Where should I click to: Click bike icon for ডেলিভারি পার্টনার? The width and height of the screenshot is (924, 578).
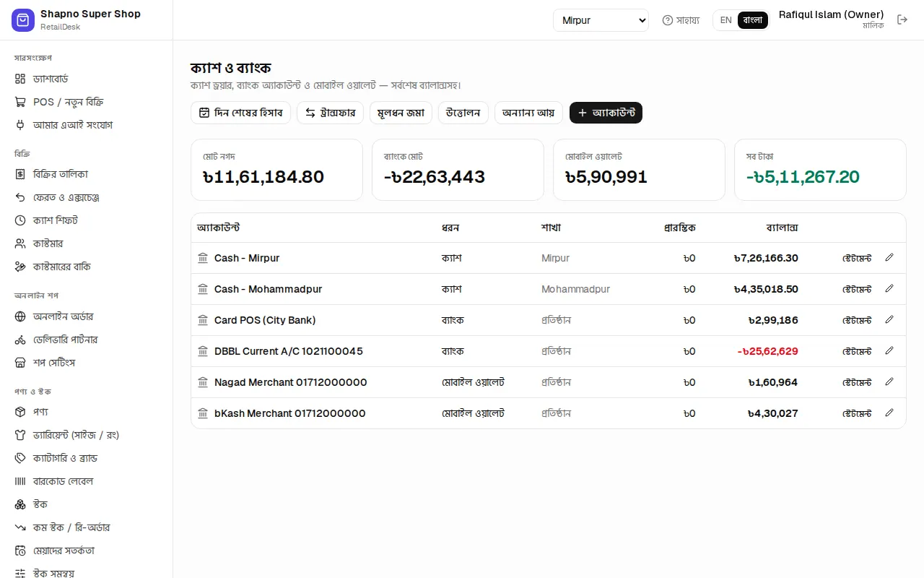click(x=20, y=340)
